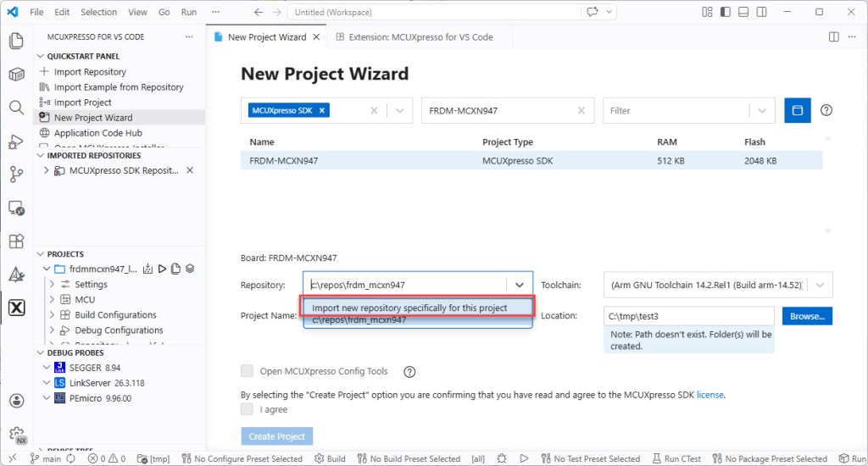Check the 'I agree' license checkbox
Viewport: 868px width, 466px height.
[x=248, y=409]
